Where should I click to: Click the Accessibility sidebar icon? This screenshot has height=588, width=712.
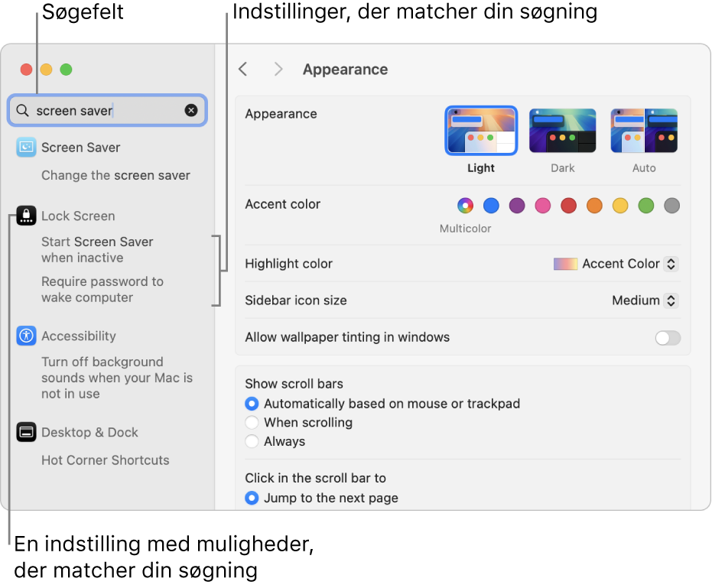coord(26,336)
